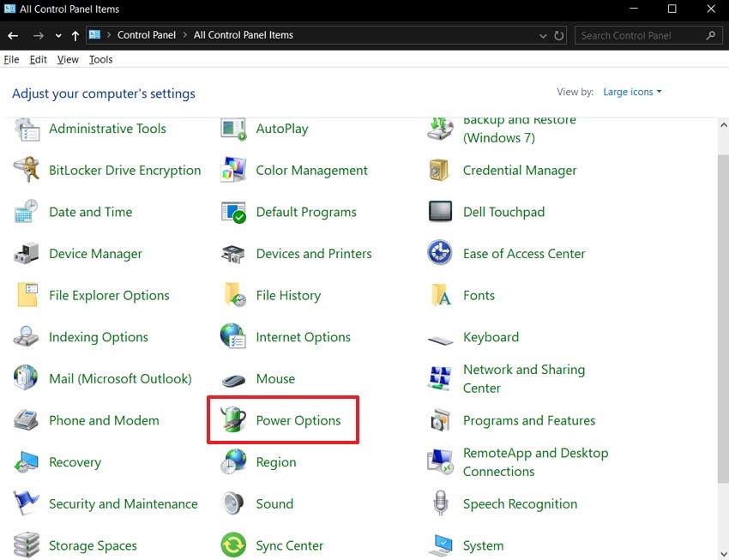Click the Device Manager link text
729x560 pixels.
tap(95, 254)
